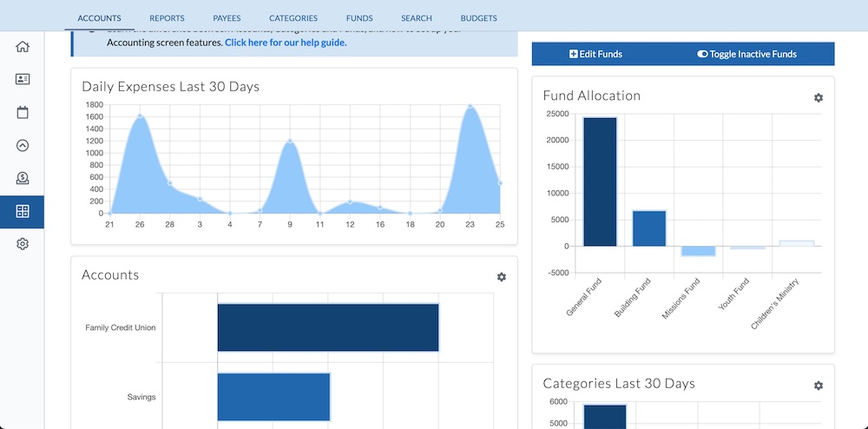
Task: Click the Children's Ministry bar in chart
Action: [x=797, y=243]
